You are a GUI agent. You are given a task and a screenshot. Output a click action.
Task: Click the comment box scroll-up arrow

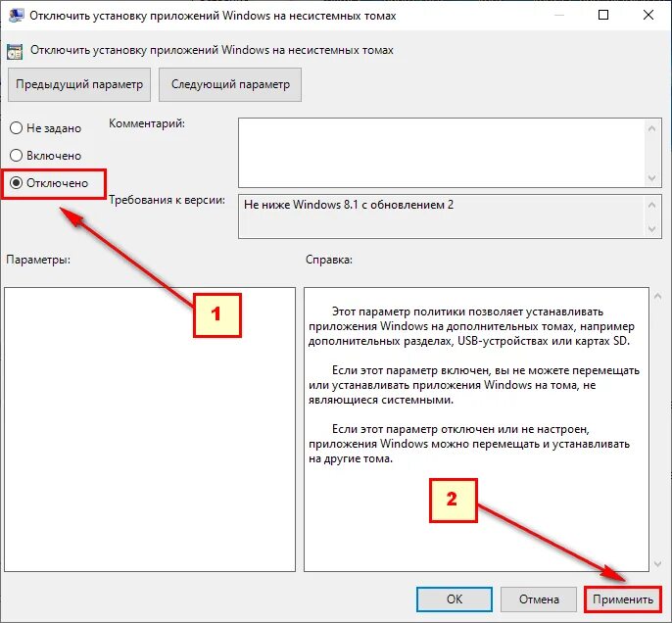pos(651,128)
